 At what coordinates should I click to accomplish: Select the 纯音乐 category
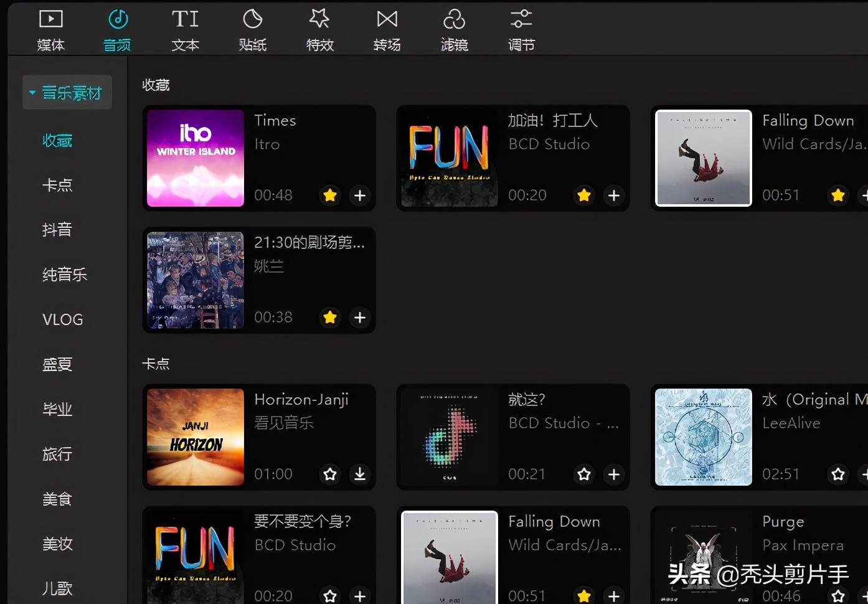(x=65, y=275)
